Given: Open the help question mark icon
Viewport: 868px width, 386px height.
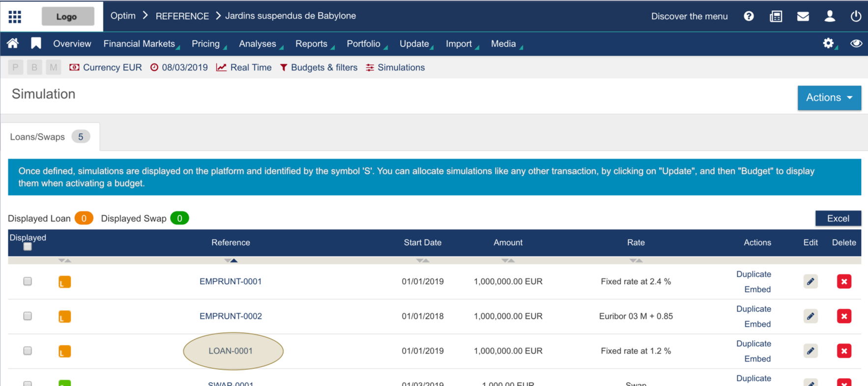Looking at the screenshot, I should [749, 16].
